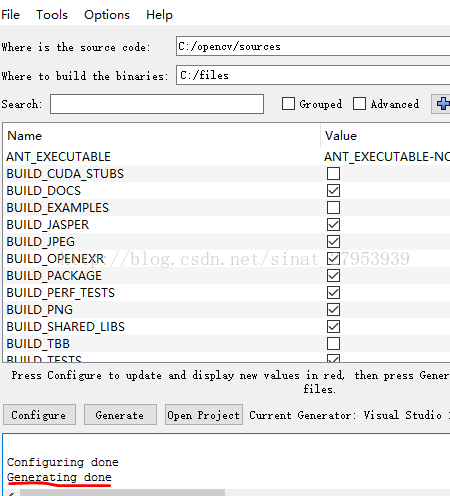Screen dimensions: 450x496
Task: Select the BUILD_OPENEXR row name
Action: pyautogui.click(x=55, y=259)
